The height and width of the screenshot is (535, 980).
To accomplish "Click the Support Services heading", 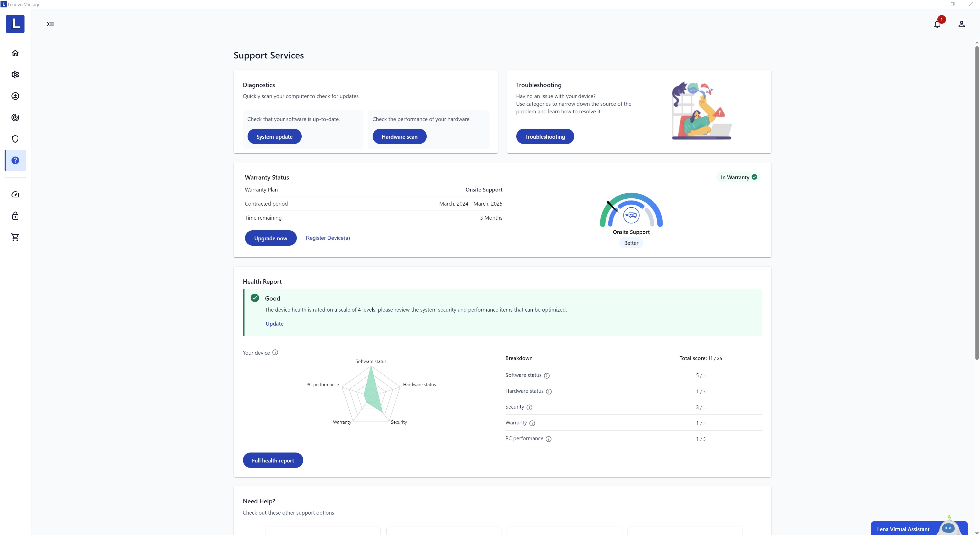I will 268,55.
